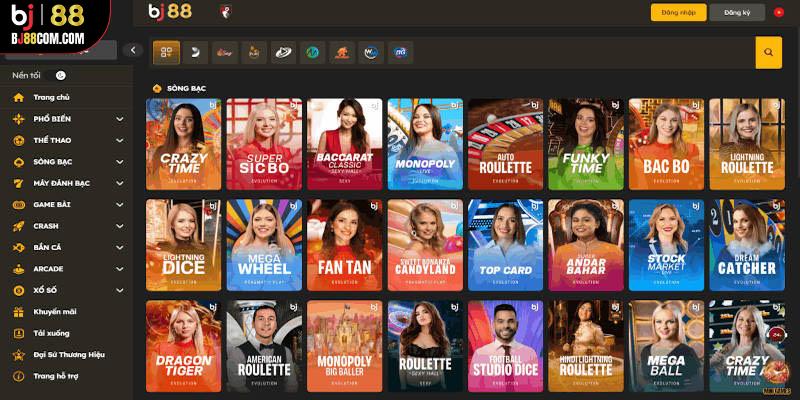Open the Super Sic Bo game card
This screenshot has height=400, width=800.
pos(264,144)
